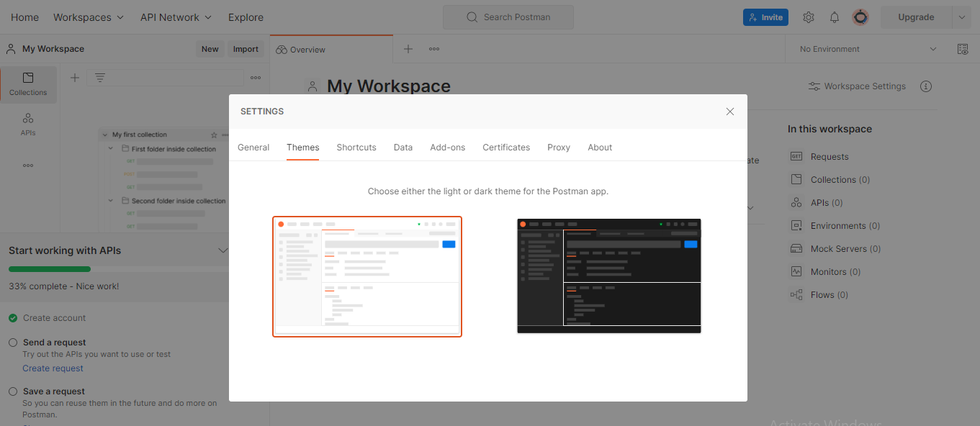Viewport: 980px width, 426px height.
Task: Collapse the Start working with APIs panel
Action: pyautogui.click(x=222, y=250)
